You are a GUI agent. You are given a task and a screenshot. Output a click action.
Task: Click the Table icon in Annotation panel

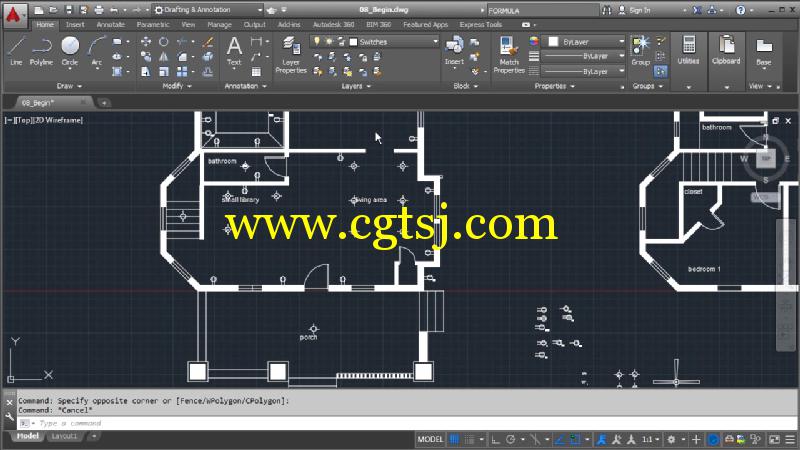pos(256,71)
